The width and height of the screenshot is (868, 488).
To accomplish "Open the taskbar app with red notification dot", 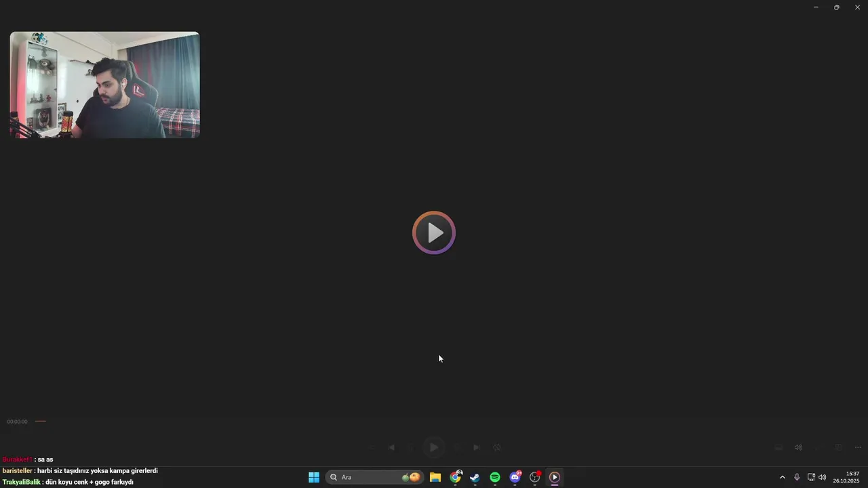I will [535, 477].
